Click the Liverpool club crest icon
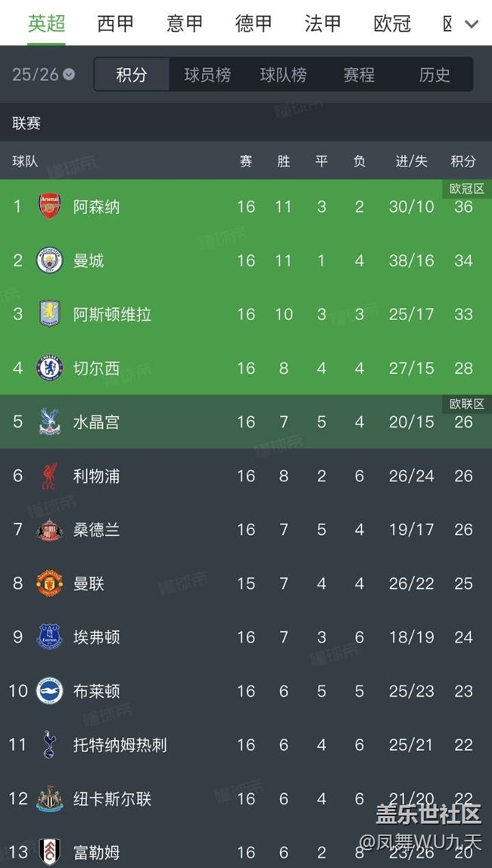492x868 pixels. coord(50,476)
